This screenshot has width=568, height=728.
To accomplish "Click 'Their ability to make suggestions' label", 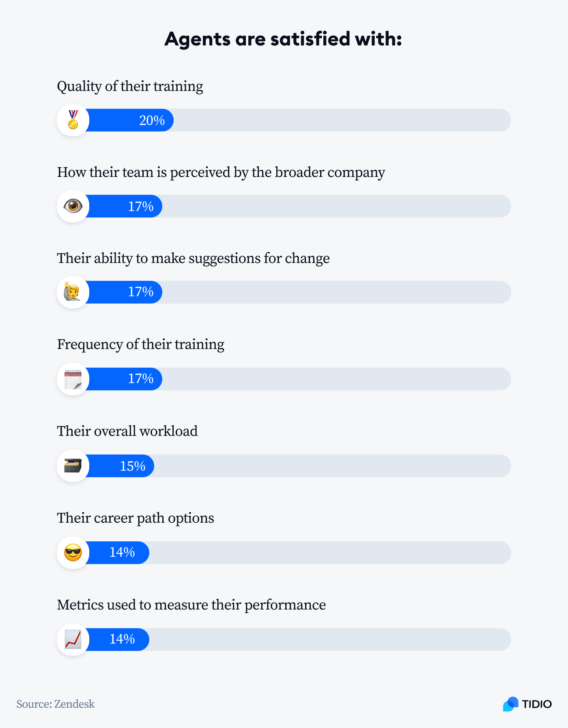I will pos(193,258).
